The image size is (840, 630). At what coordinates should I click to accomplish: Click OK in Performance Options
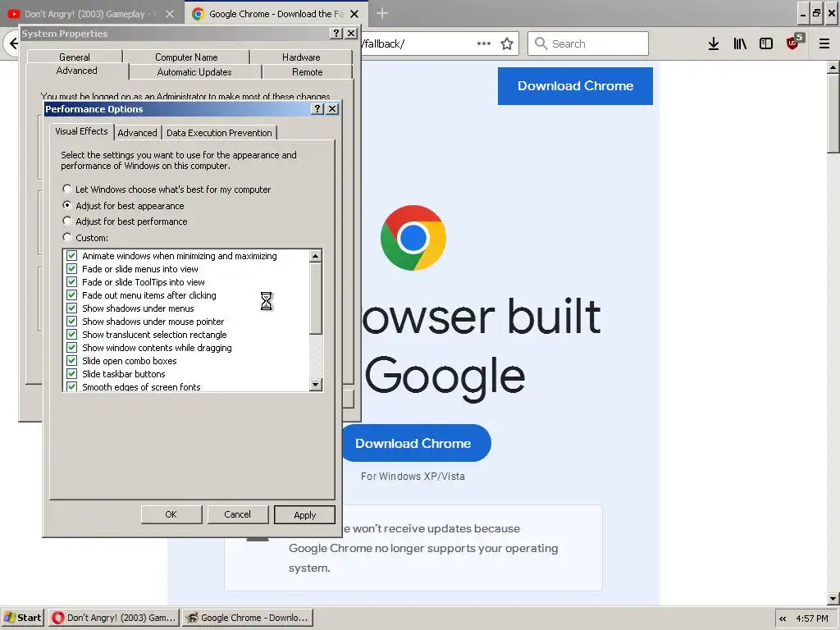[x=171, y=514]
